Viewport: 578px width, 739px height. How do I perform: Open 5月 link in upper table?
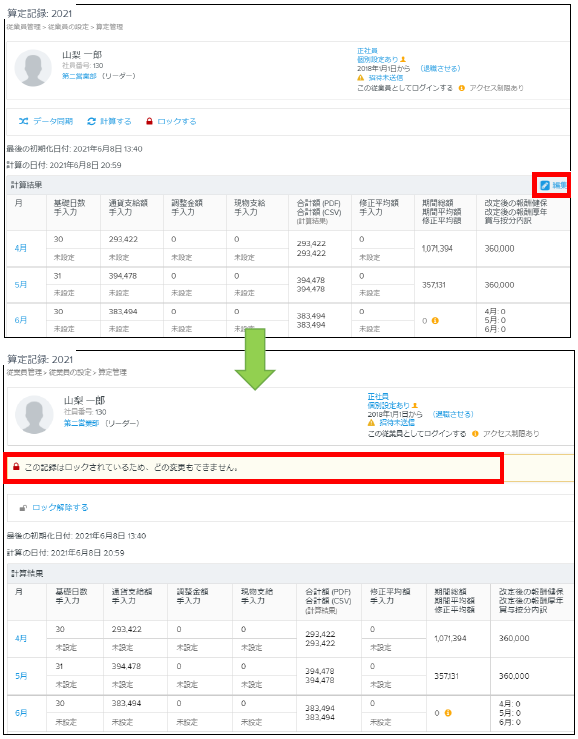21,285
